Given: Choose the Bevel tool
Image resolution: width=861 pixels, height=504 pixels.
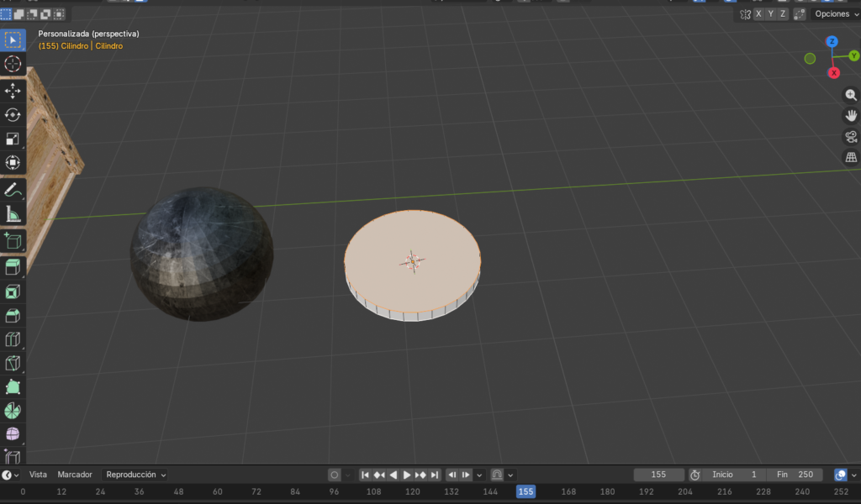Looking at the screenshot, I should tap(13, 316).
